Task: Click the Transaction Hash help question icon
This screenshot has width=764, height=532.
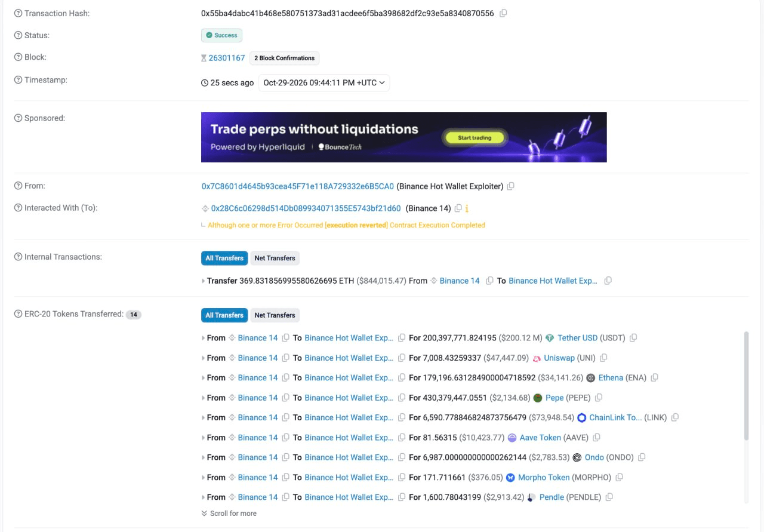Action: coord(18,13)
